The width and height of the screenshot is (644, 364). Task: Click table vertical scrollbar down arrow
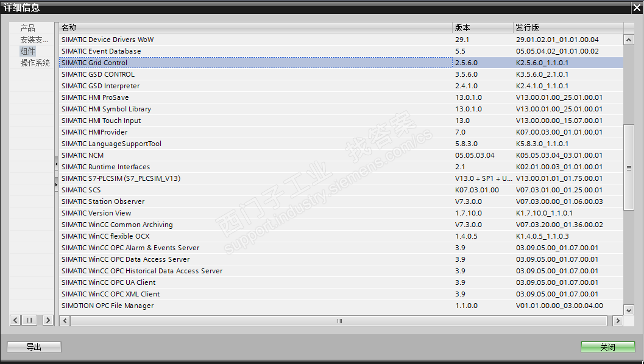click(628, 310)
